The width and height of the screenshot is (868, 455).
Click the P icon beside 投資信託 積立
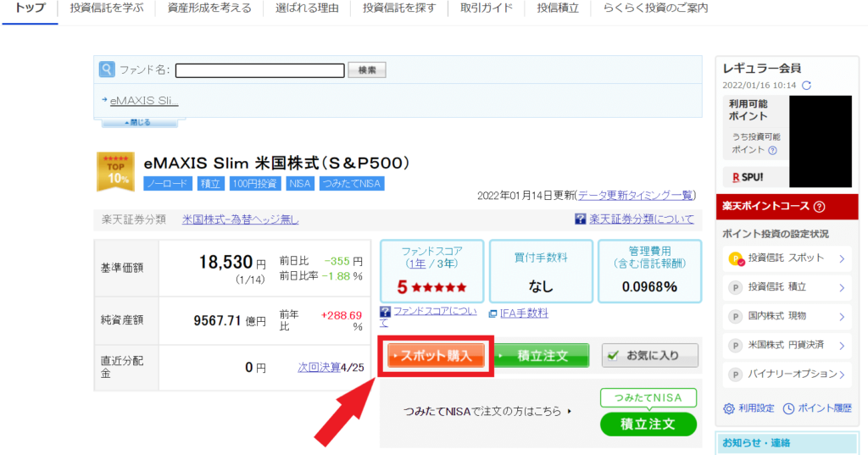pyautogui.click(x=735, y=288)
